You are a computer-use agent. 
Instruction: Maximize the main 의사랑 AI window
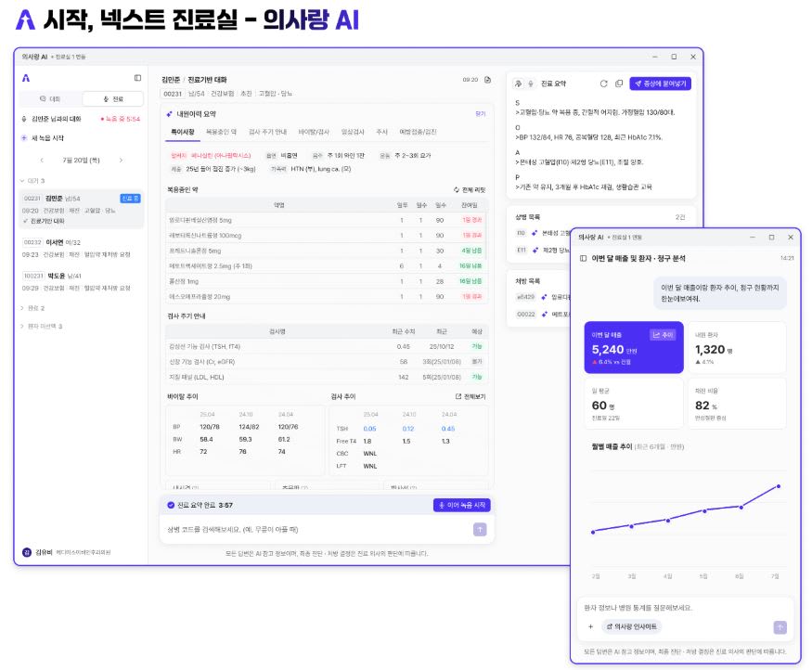tap(674, 57)
